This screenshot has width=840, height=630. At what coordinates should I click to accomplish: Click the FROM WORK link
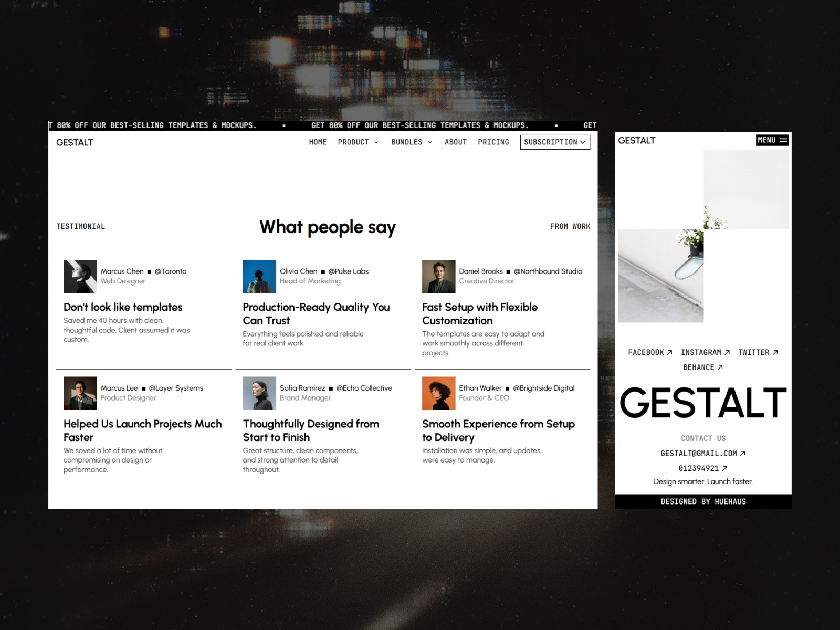tap(570, 226)
